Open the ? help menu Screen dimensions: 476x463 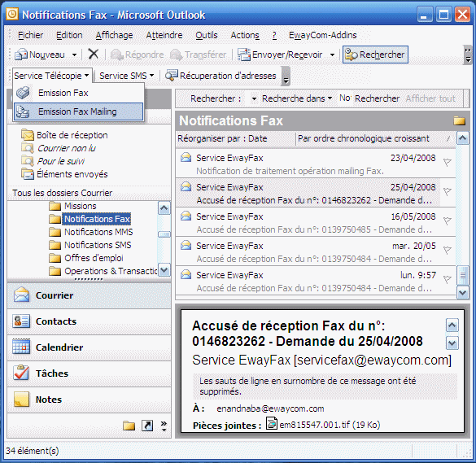(x=274, y=35)
